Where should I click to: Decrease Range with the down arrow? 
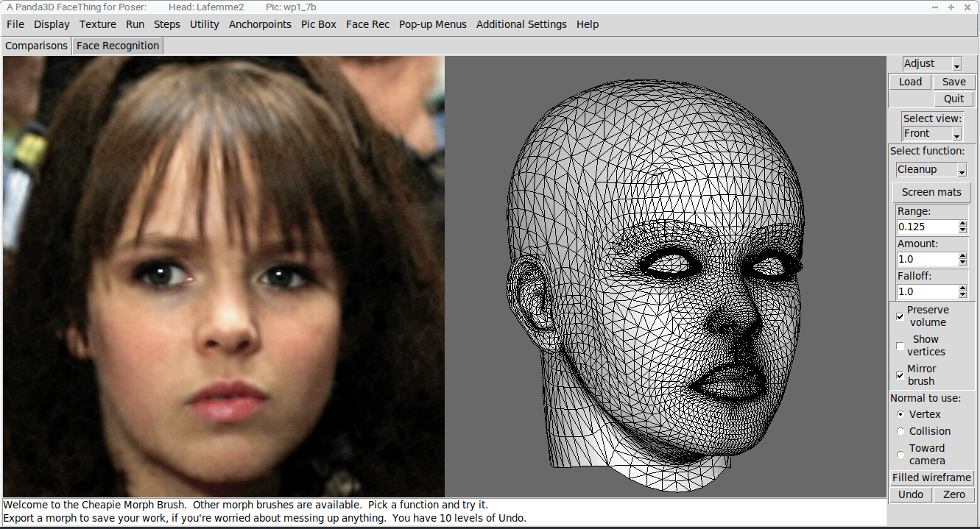click(x=962, y=230)
